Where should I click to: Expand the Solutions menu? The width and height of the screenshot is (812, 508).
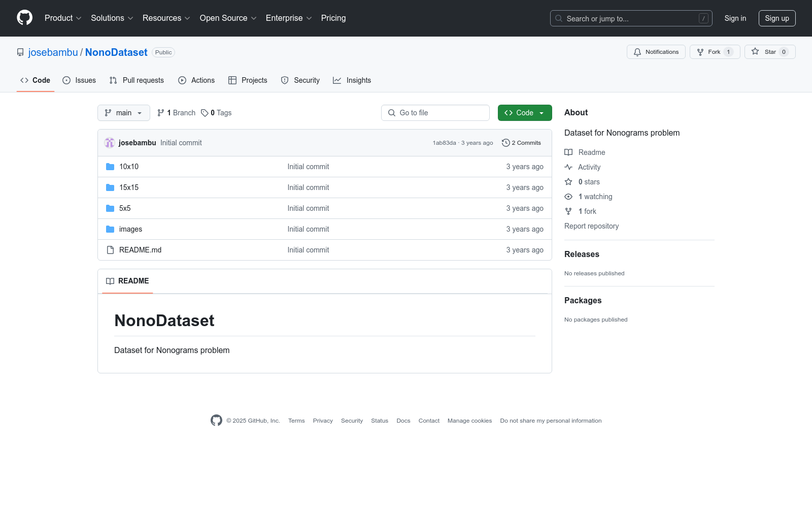pos(112,18)
